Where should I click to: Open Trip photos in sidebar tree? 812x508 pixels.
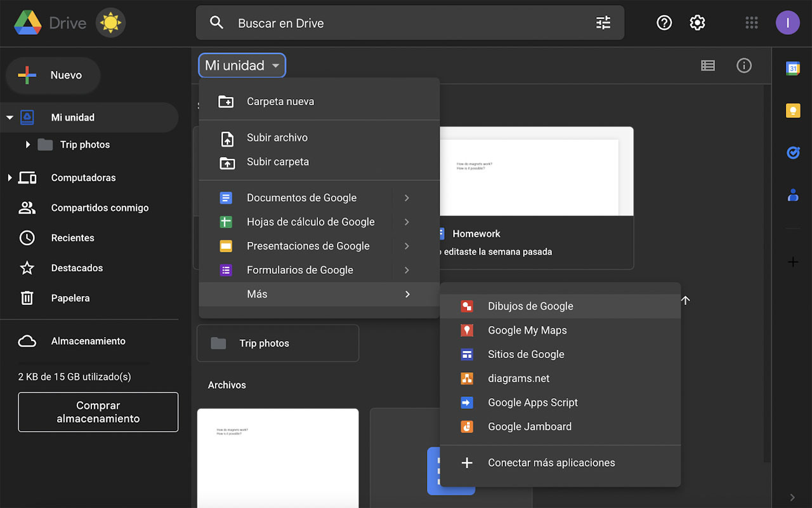(x=85, y=145)
